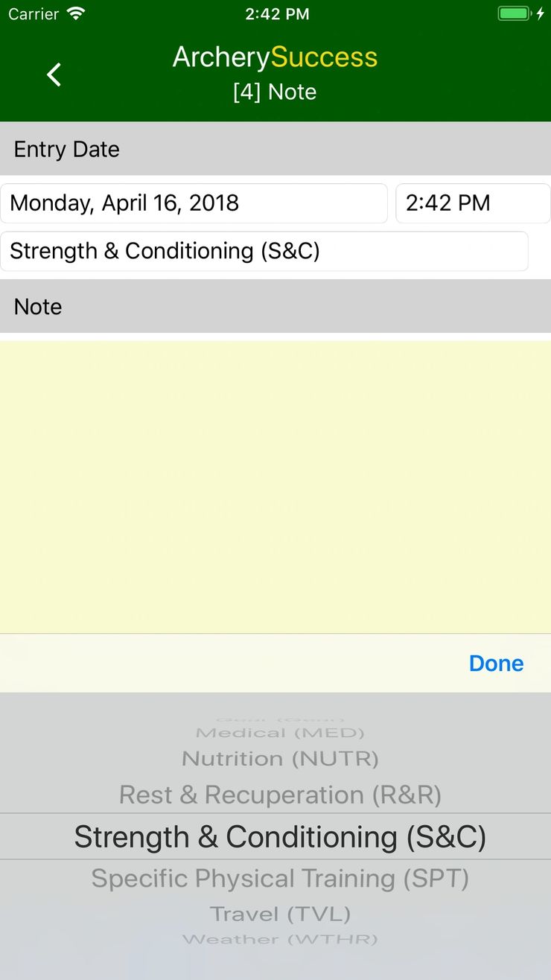Select Rest & Recuperation (R&R) in the picker

[x=281, y=795]
